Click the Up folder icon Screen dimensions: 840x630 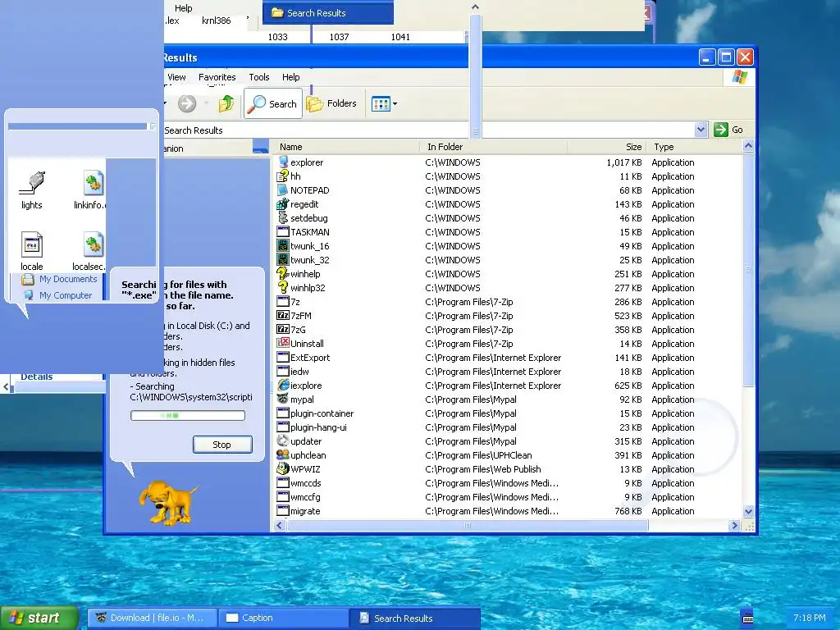point(226,103)
